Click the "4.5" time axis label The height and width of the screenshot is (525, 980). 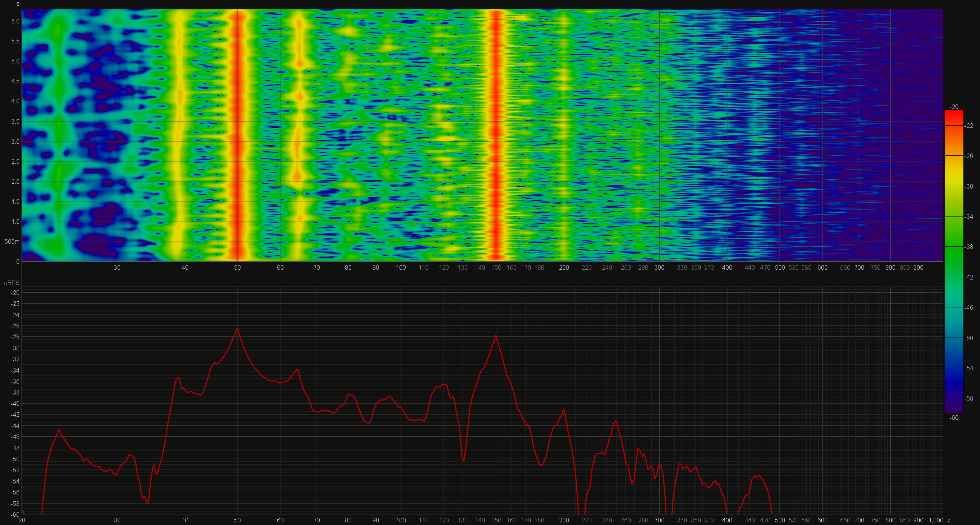click(x=15, y=81)
